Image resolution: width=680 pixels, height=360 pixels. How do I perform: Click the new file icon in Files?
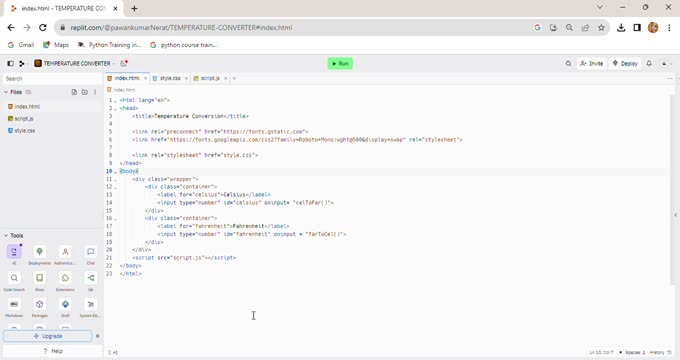pos(74,92)
